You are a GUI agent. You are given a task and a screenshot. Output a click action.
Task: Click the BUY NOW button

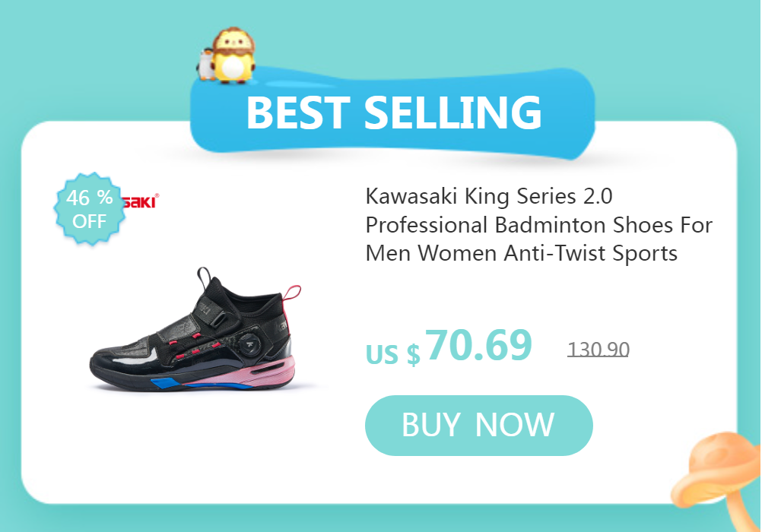coord(478,425)
